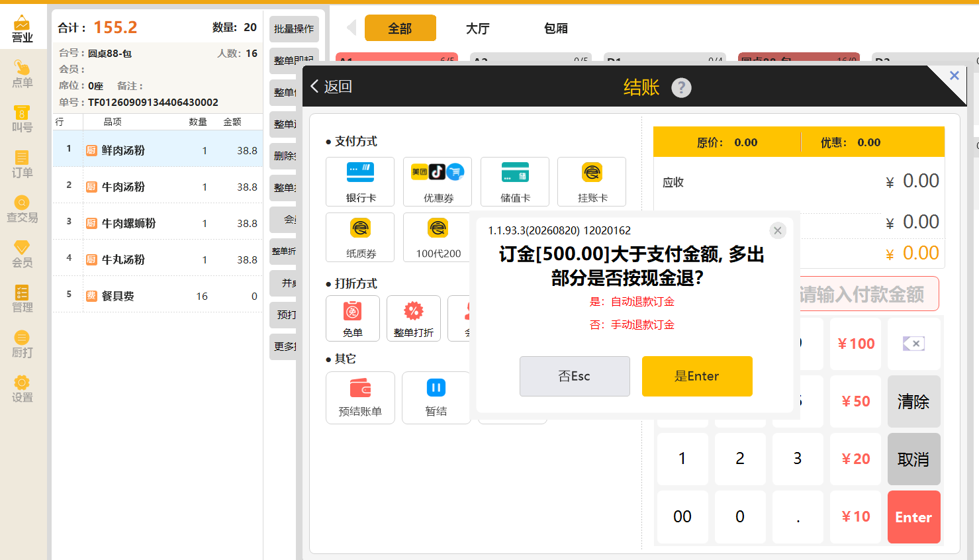Tap the 00 keypad key

(682, 516)
